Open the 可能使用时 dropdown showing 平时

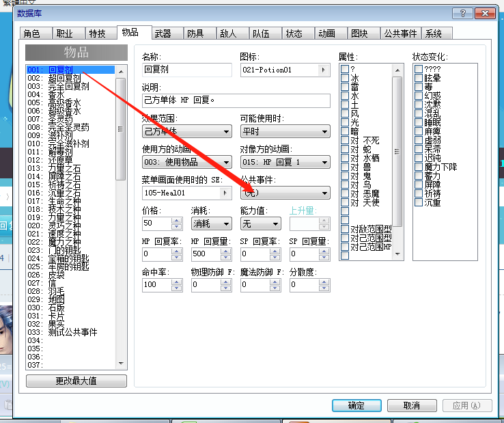coord(285,131)
